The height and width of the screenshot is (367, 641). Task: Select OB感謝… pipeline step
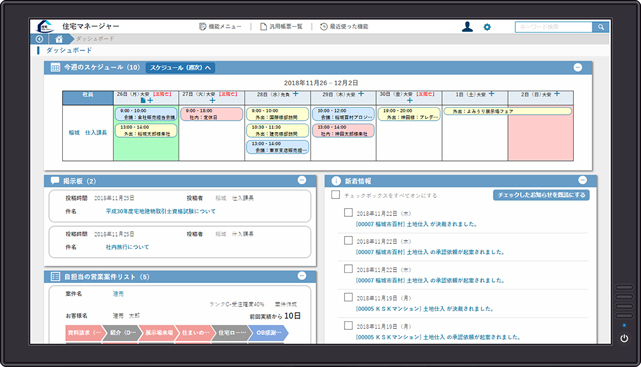[269, 333]
